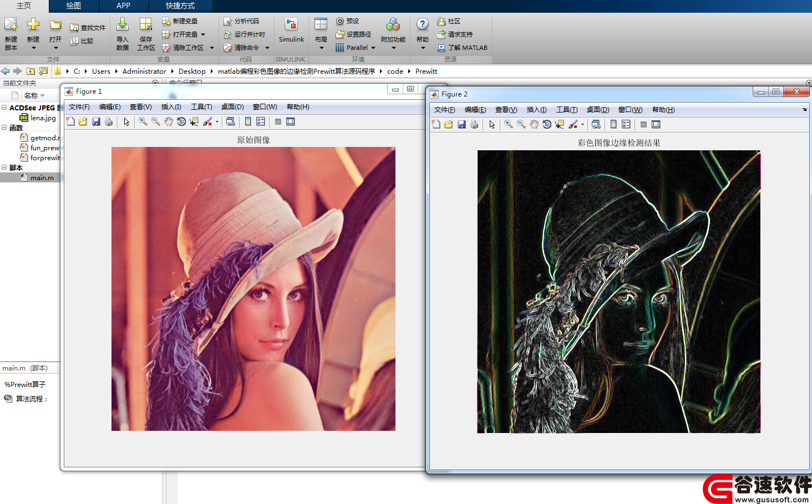Select the Rotate 3D tool in Figure 1
812x504 pixels.
click(x=181, y=121)
